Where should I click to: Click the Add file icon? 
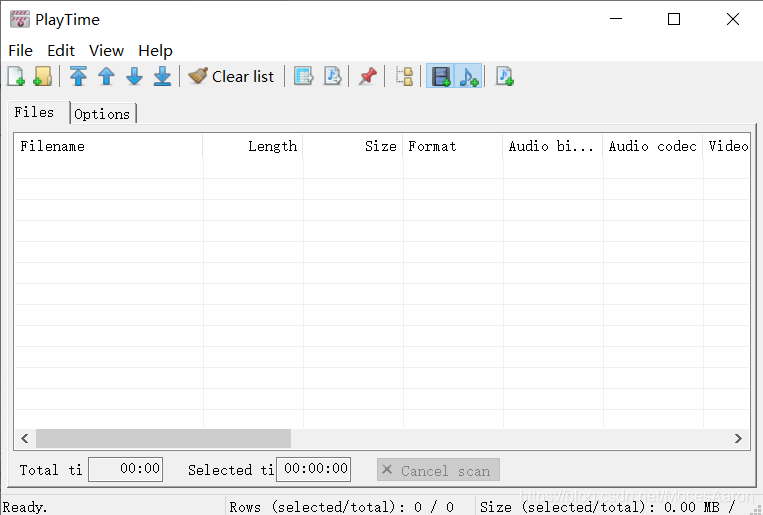point(16,76)
